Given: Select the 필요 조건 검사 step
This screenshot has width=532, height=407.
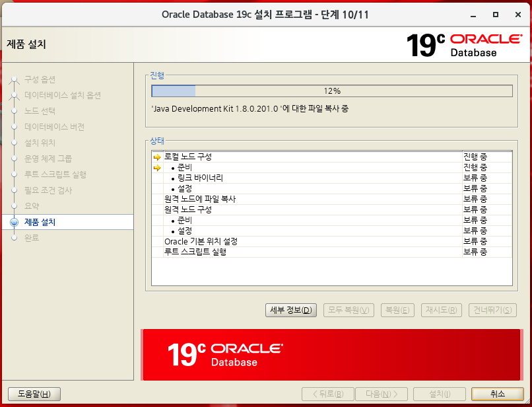Looking at the screenshot, I should coord(48,190).
